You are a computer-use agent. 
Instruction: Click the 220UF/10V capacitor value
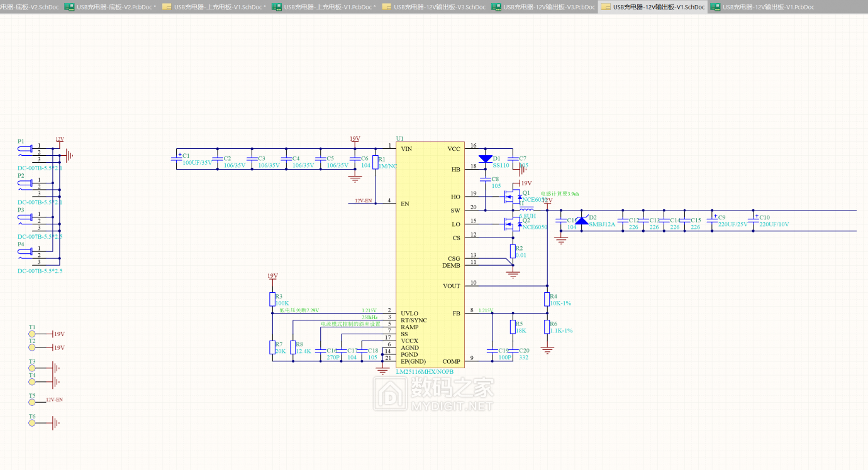pos(774,224)
